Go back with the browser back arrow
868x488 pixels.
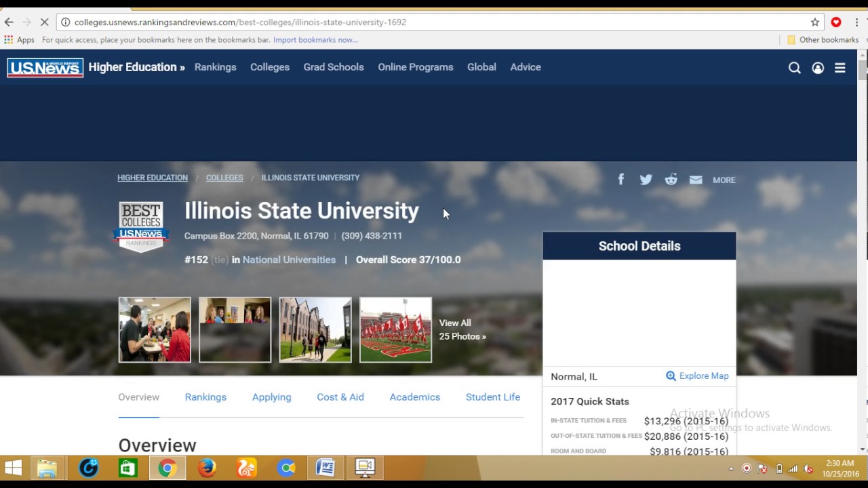(9, 22)
